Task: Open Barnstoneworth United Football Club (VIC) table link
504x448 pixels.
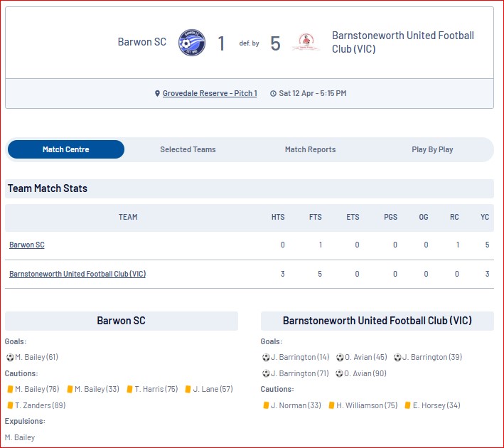Action: [77, 274]
